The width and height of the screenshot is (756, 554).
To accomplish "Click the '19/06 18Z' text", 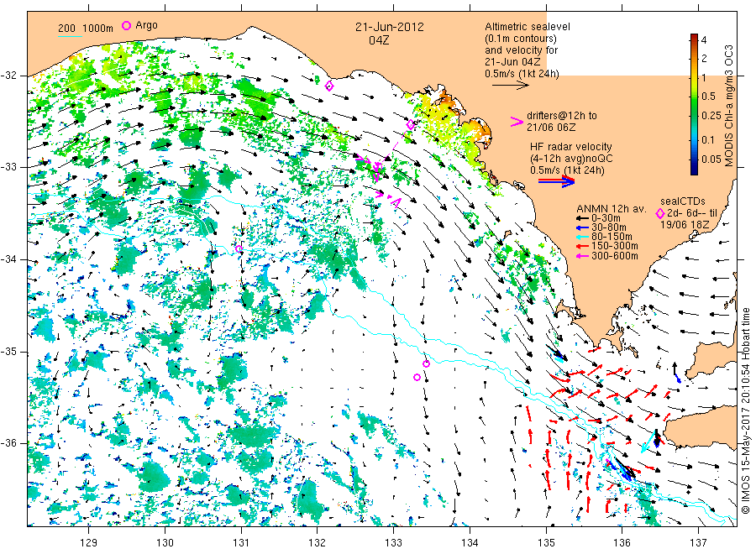I will [685, 225].
